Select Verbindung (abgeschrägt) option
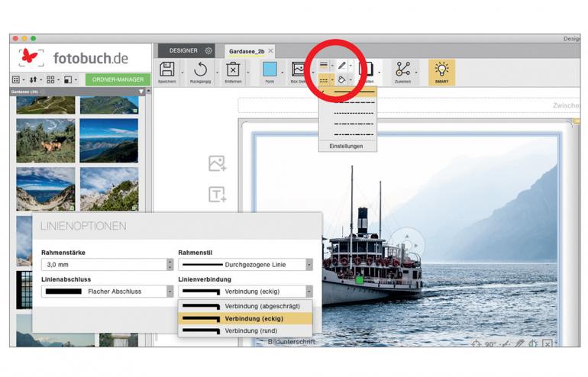The image size is (588, 377). 245,306
